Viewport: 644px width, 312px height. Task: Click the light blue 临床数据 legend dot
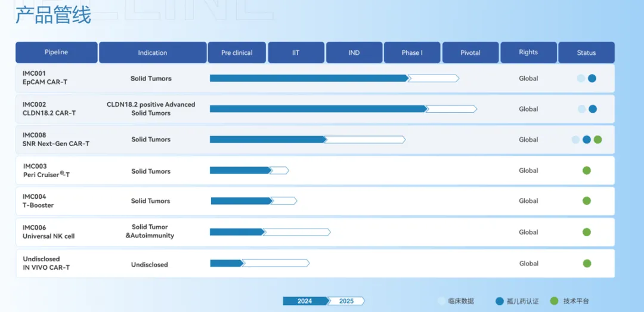(x=441, y=301)
